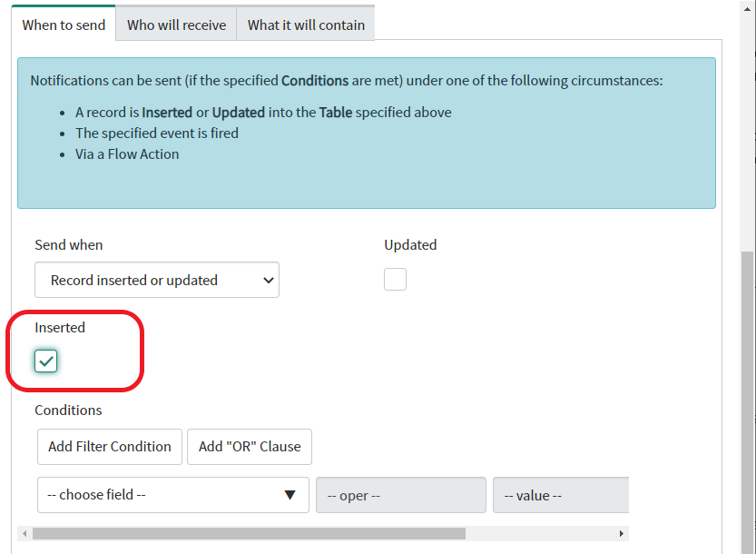Click the "-- value --" input field

(560, 496)
